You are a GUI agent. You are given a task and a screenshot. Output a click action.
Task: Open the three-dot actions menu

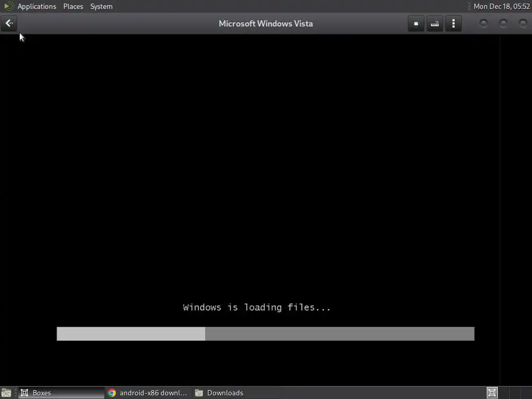click(453, 24)
